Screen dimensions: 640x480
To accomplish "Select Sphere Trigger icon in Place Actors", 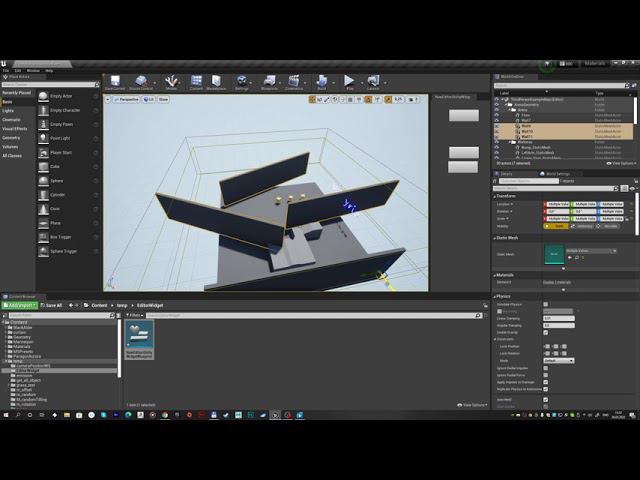I will [43, 251].
